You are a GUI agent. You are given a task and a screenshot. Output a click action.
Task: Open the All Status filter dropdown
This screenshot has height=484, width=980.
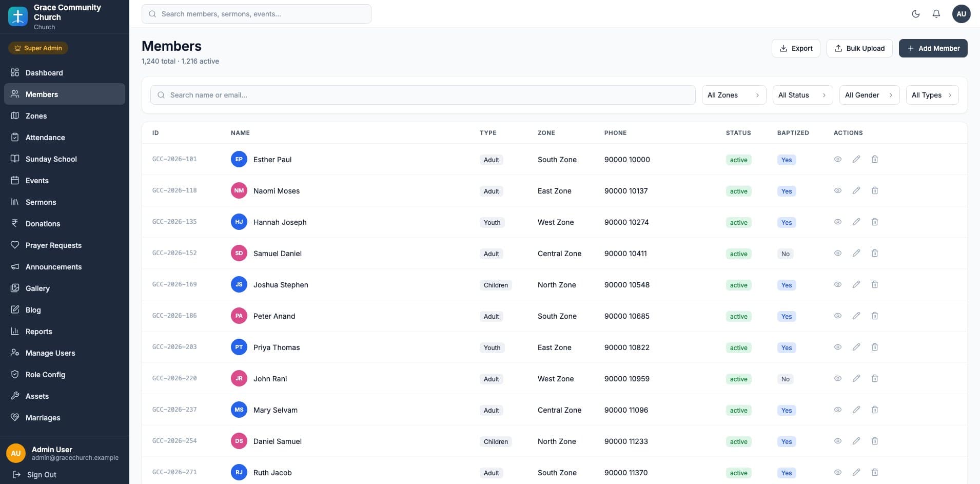(x=802, y=95)
